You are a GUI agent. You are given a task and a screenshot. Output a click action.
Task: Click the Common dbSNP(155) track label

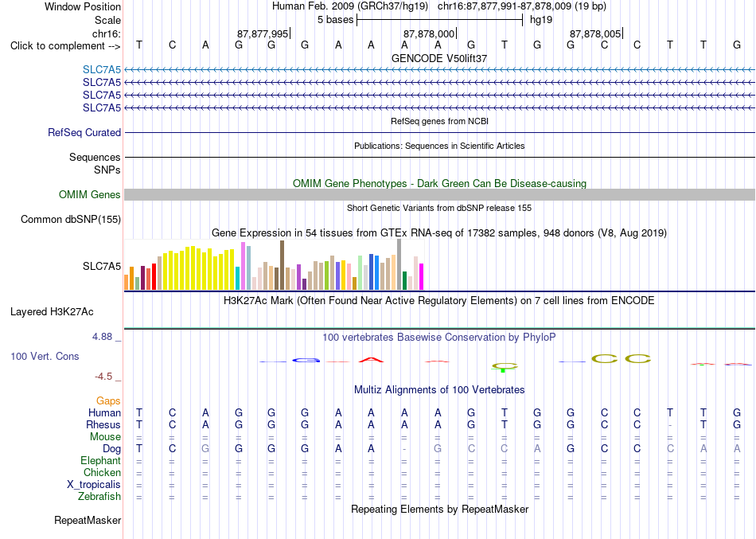(x=71, y=219)
